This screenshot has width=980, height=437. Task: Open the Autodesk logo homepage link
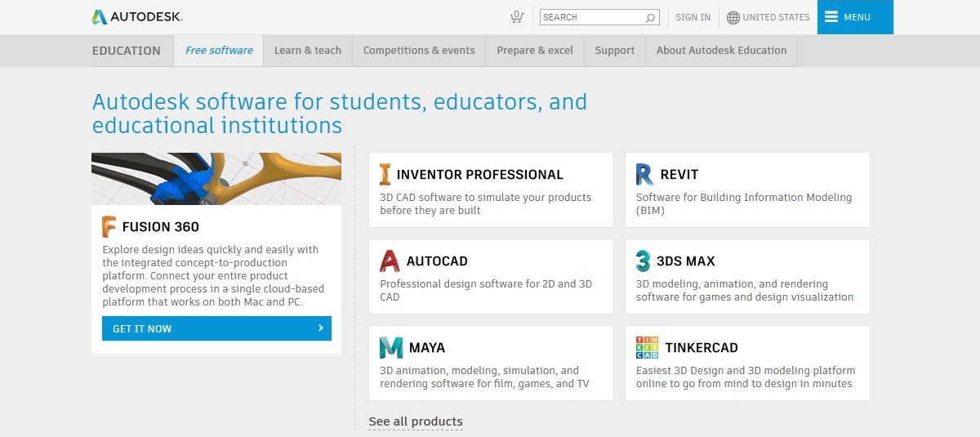(137, 17)
